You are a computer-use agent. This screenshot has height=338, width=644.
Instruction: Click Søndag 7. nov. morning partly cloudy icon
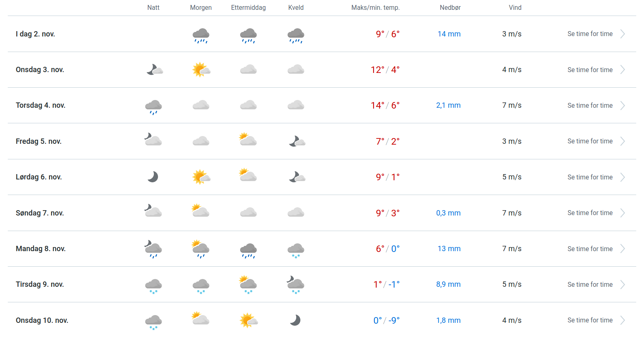pos(200,211)
